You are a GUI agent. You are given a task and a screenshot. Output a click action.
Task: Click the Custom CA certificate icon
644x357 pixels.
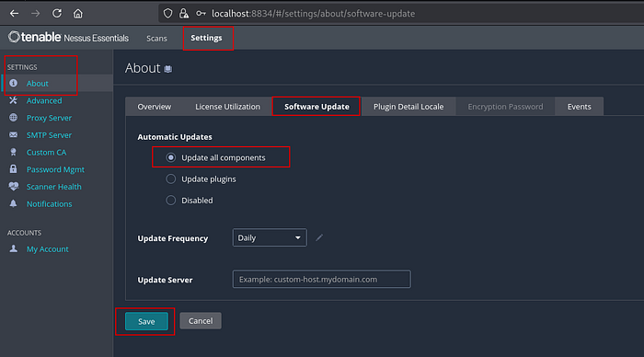click(14, 152)
